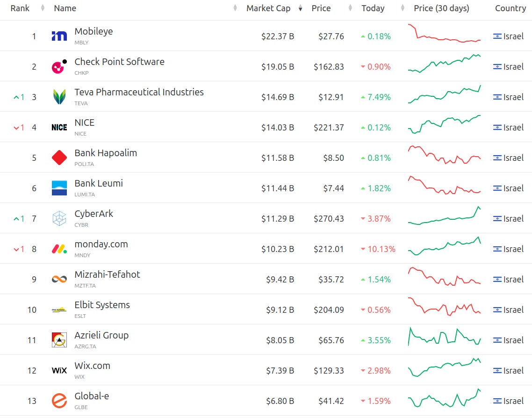Click the 1.54% change value
This screenshot has width=532, height=418.
(379, 280)
